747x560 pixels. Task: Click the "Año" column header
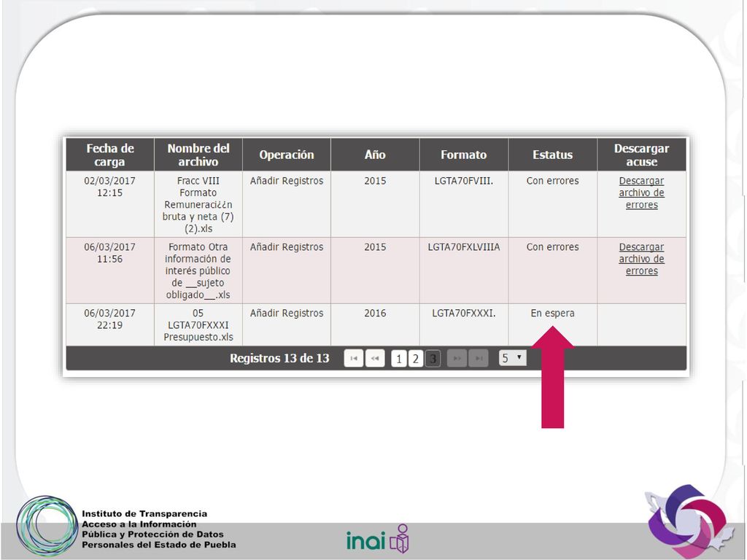pyautogui.click(x=375, y=155)
